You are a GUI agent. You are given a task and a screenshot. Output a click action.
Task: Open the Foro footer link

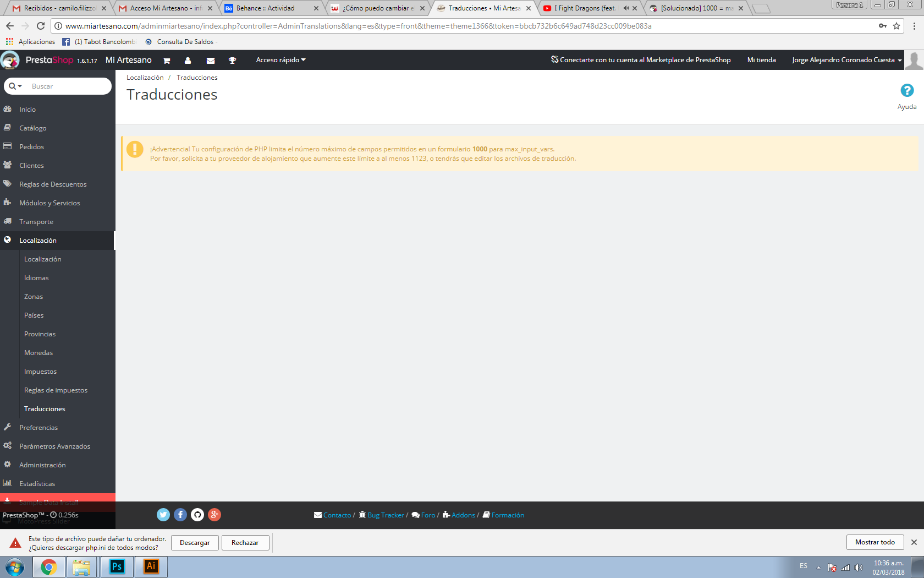click(x=424, y=515)
